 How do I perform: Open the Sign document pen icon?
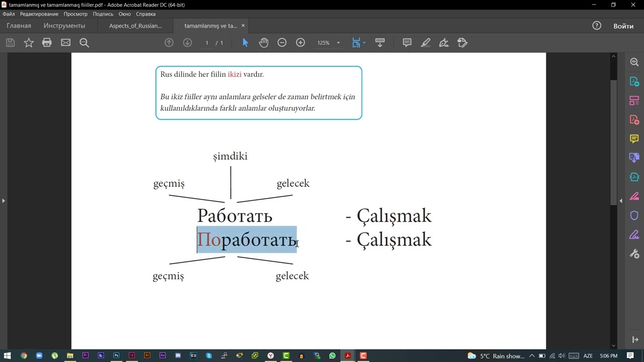click(444, 43)
